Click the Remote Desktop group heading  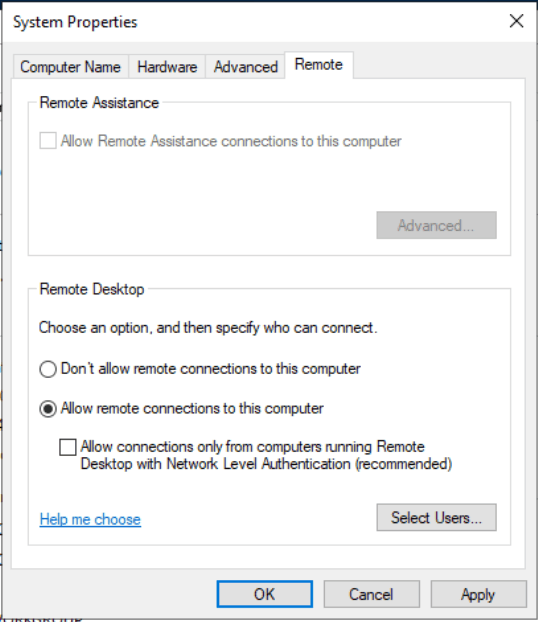coord(92,289)
